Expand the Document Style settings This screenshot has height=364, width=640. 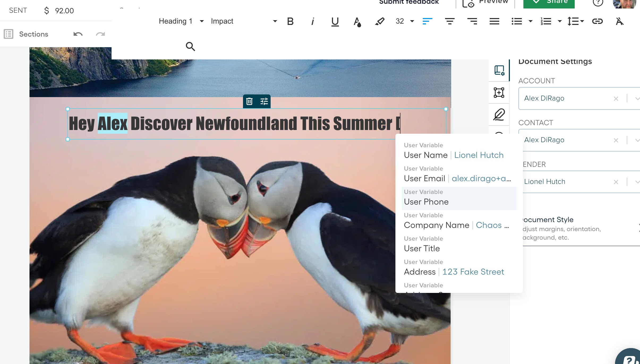(581, 228)
